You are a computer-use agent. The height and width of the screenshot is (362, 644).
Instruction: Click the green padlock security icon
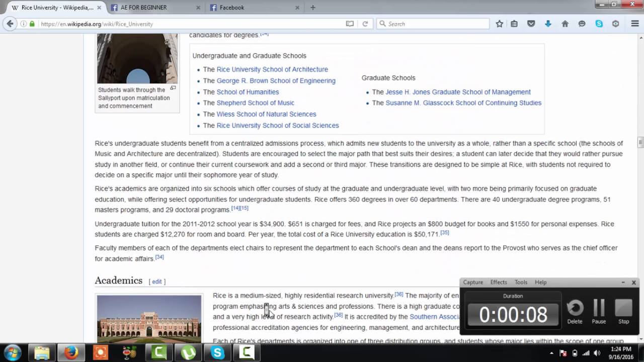(x=32, y=24)
